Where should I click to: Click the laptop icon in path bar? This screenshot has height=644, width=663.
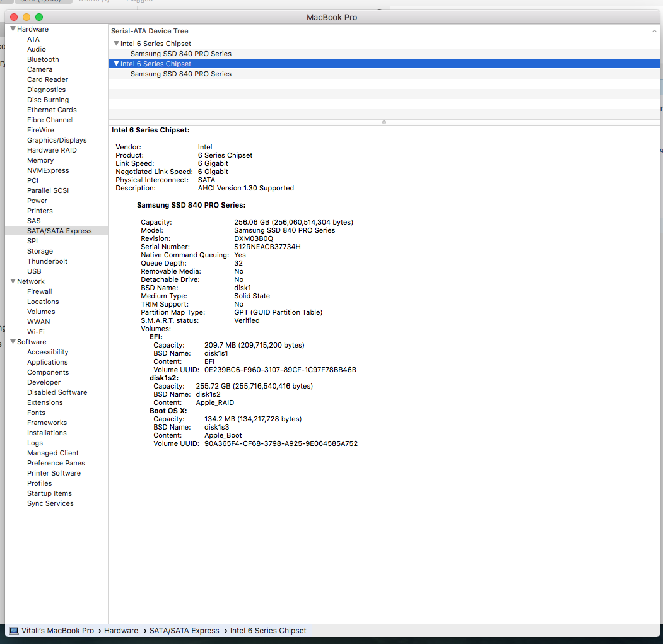(x=14, y=631)
